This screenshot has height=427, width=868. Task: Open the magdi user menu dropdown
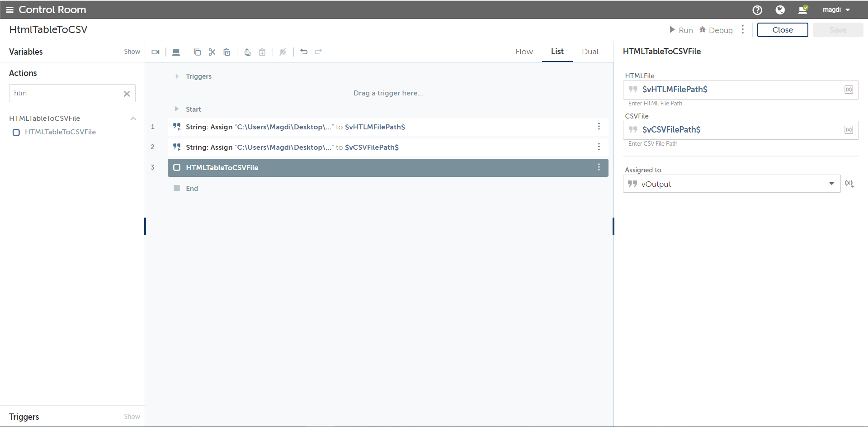[x=836, y=10]
